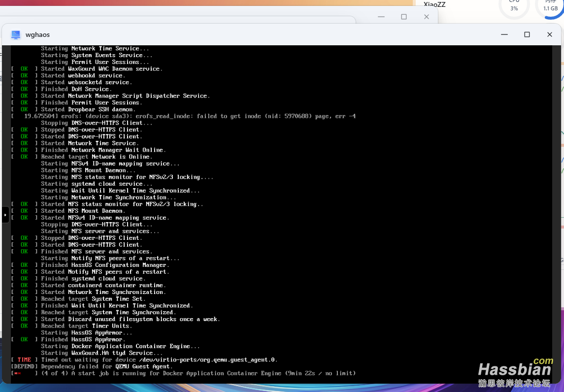Click the Docker start job progress line
This screenshot has height=392, width=564.
click(x=197, y=373)
